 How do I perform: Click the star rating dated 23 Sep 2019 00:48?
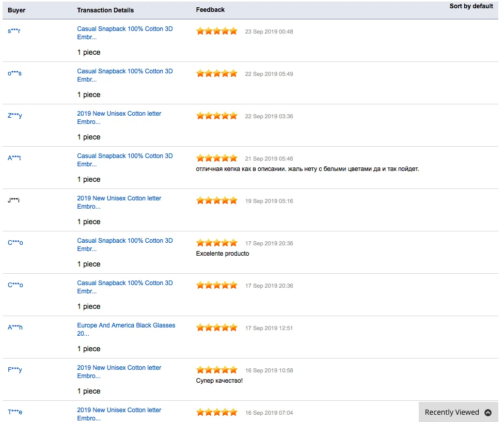[217, 31]
